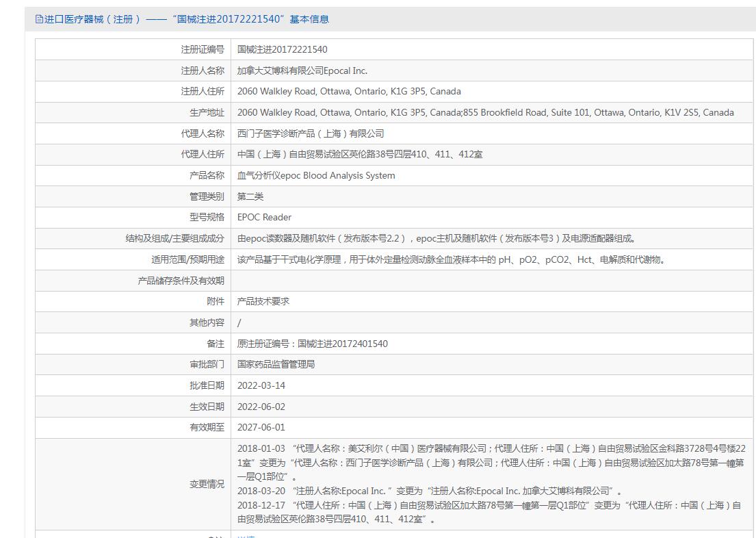Click the 注册人住所 address value
This screenshot has height=538, width=756.
click(x=349, y=91)
